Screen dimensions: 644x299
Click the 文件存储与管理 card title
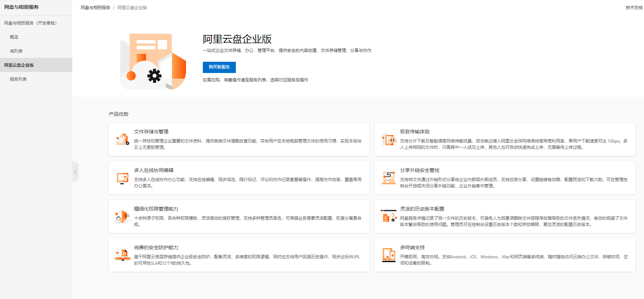click(151, 132)
